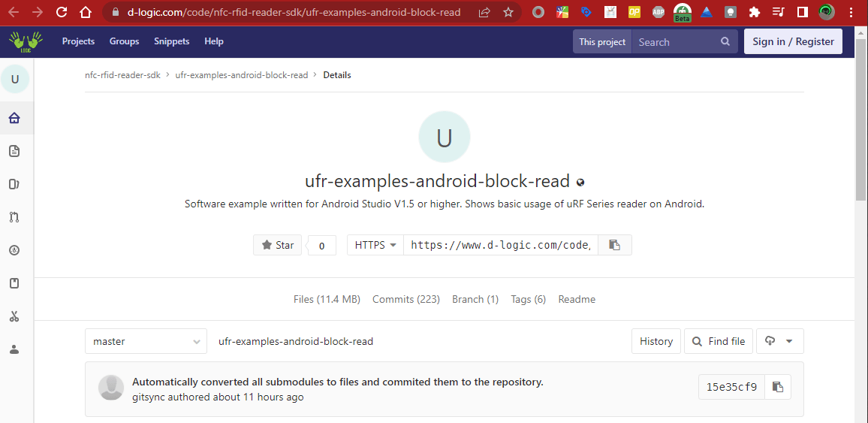The image size is (868, 423).
Task: Open the HTTPS protocol dropdown
Action: pos(375,245)
